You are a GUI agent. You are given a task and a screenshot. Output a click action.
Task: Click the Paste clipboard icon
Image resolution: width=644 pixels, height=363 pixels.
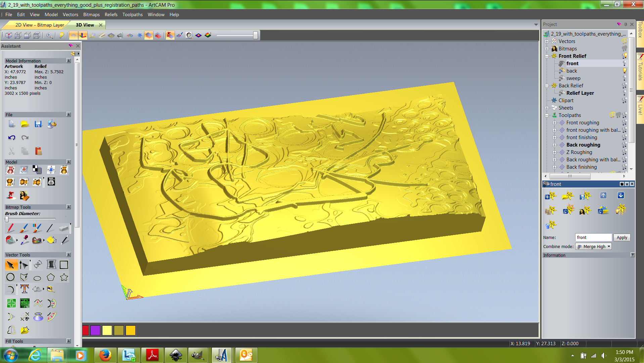click(x=38, y=151)
